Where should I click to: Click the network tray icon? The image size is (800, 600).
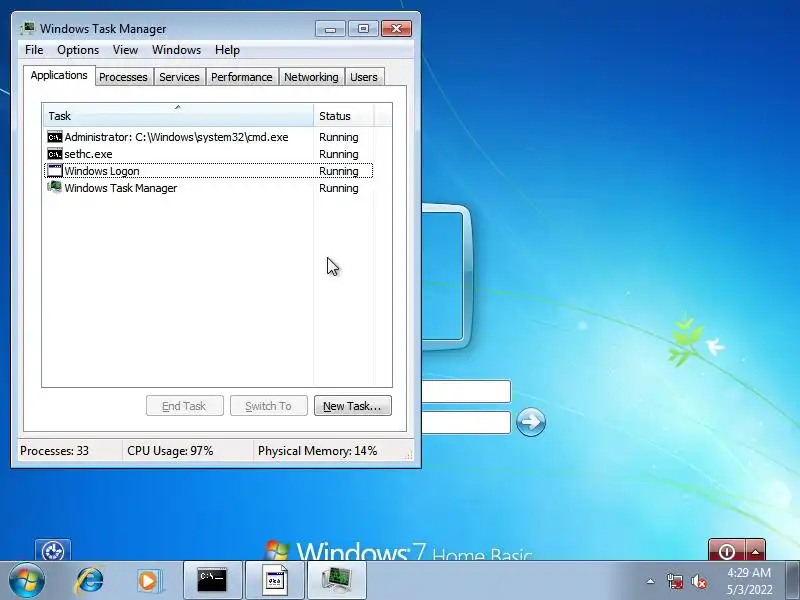pos(674,581)
